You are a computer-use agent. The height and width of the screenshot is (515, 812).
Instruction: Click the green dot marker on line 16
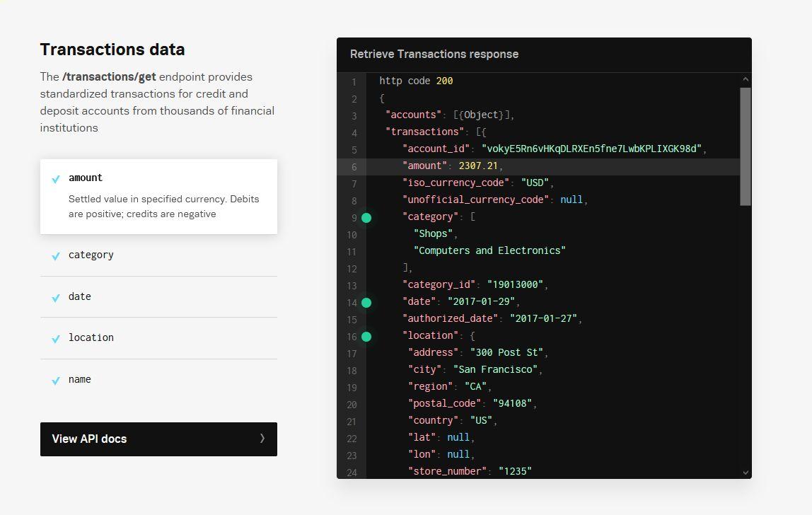pyautogui.click(x=366, y=337)
